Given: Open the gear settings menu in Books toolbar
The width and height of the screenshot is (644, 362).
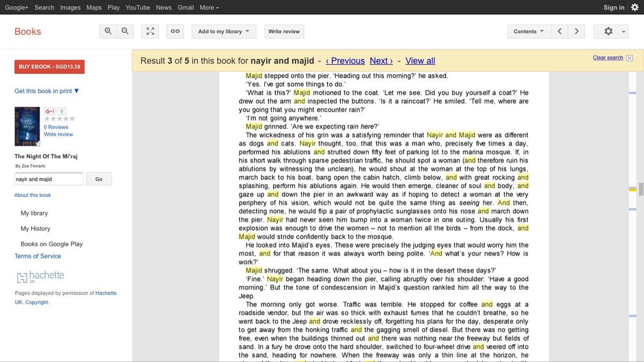Looking at the screenshot, I should (x=611, y=31).
